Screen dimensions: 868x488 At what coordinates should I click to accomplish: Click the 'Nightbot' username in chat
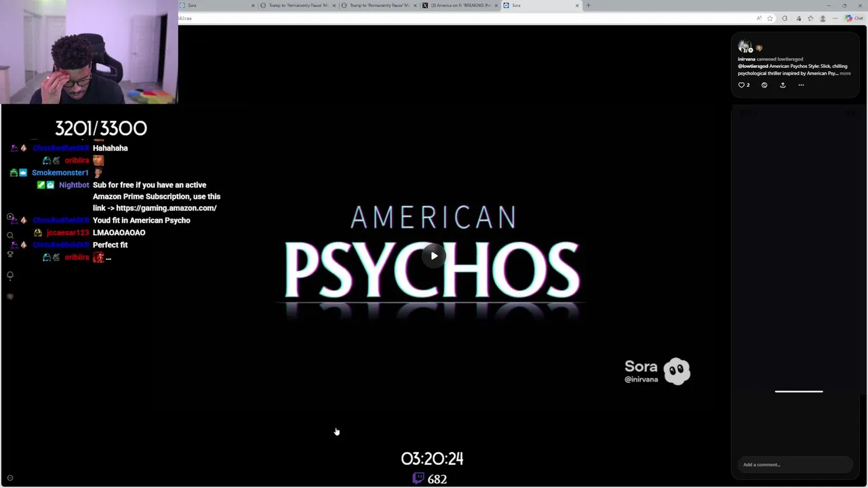[74, 185]
